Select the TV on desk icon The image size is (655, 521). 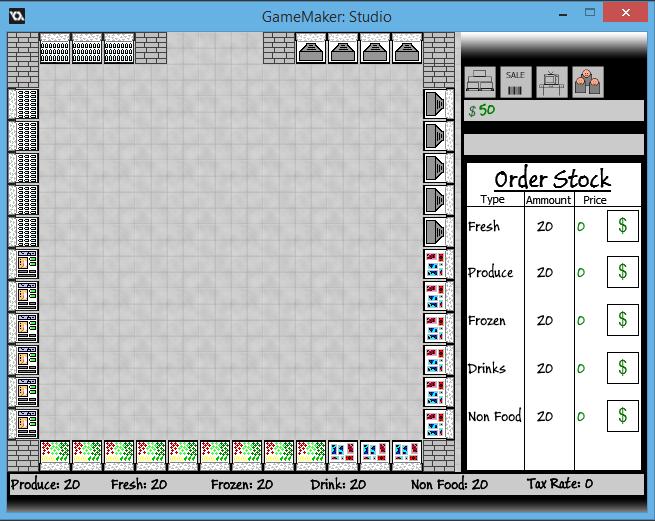(549, 82)
